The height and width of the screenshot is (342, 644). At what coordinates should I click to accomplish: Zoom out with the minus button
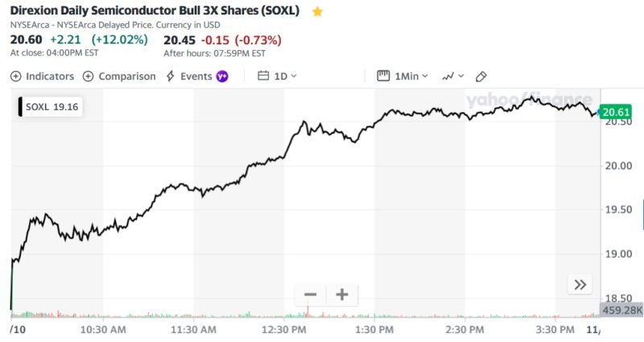[310, 295]
